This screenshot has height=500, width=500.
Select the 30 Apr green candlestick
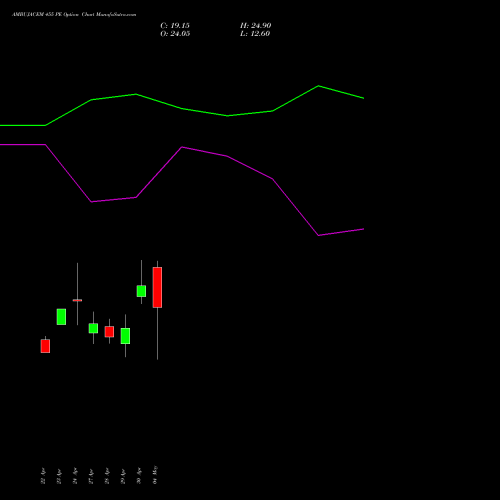point(141,291)
